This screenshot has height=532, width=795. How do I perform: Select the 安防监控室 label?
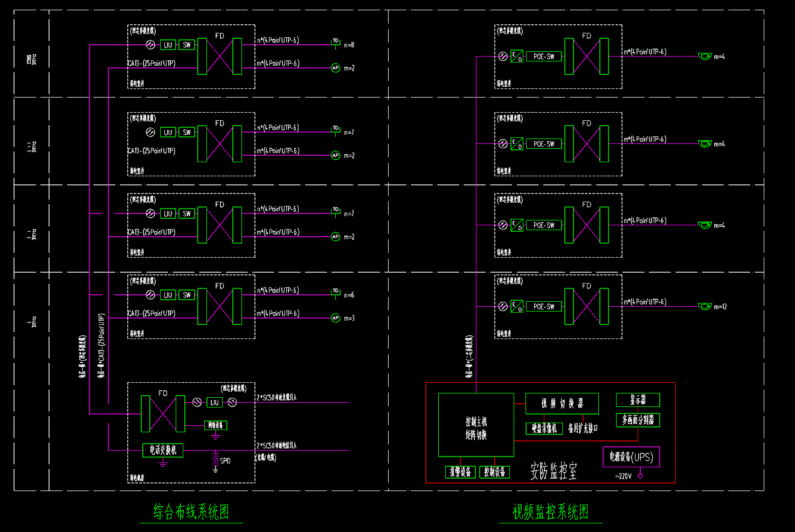[x=554, y=471]
